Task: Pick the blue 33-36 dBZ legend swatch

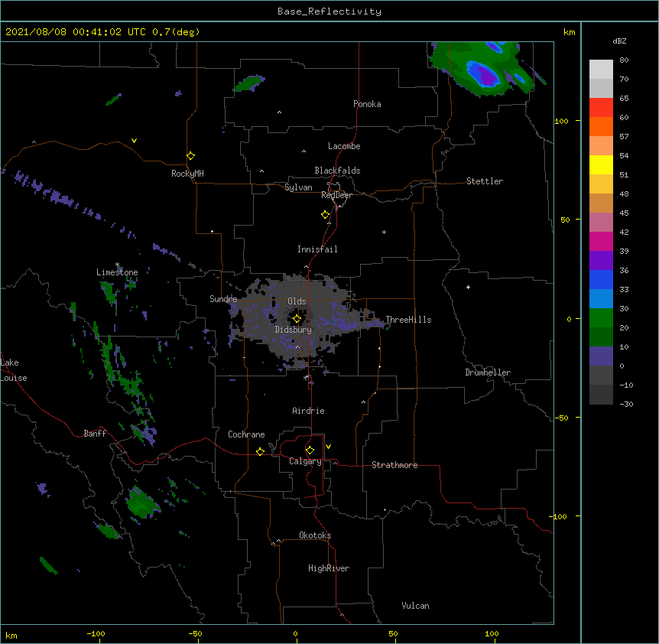Action: pos(601,279)
